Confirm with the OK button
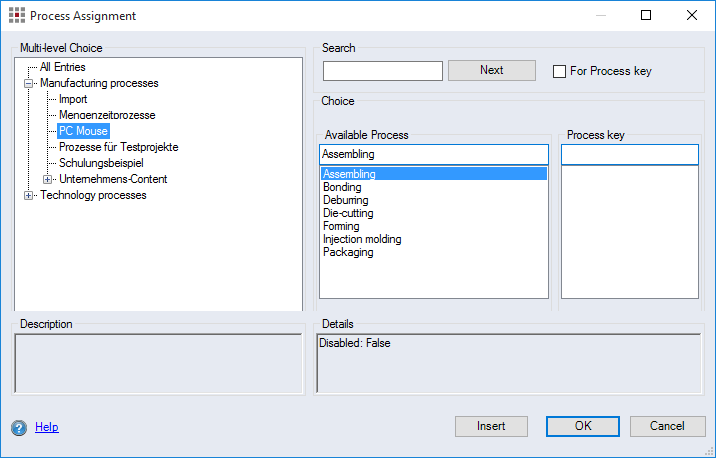This screenshot has width=716, height=458. coord(583,426)
